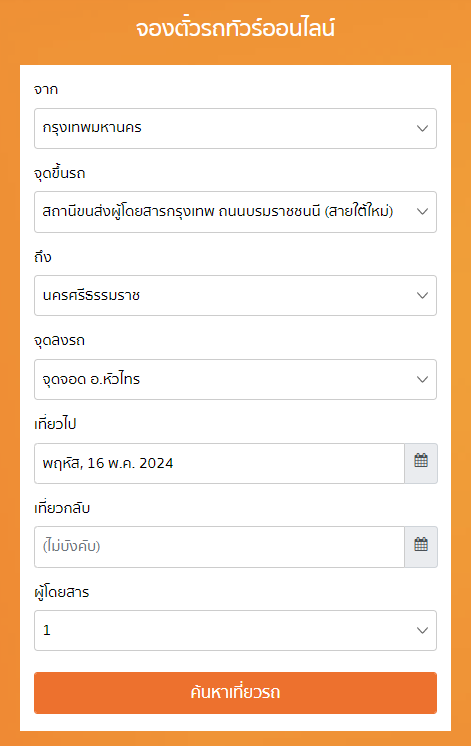Click the ถึง field label
Viewport: 471px width, 746px height.
(x=43, y=257)
